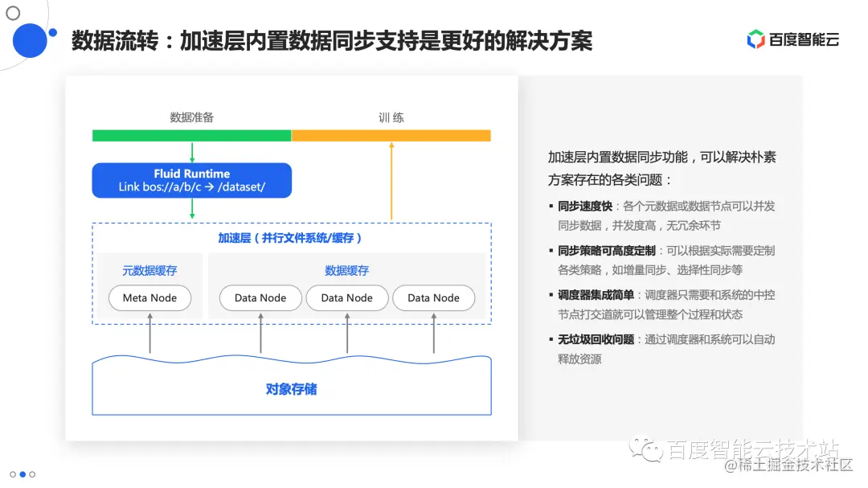This screenshot has width=868, height=488.
Task: Select the green 数据准备 progress bar
Action: coord(191,135)
